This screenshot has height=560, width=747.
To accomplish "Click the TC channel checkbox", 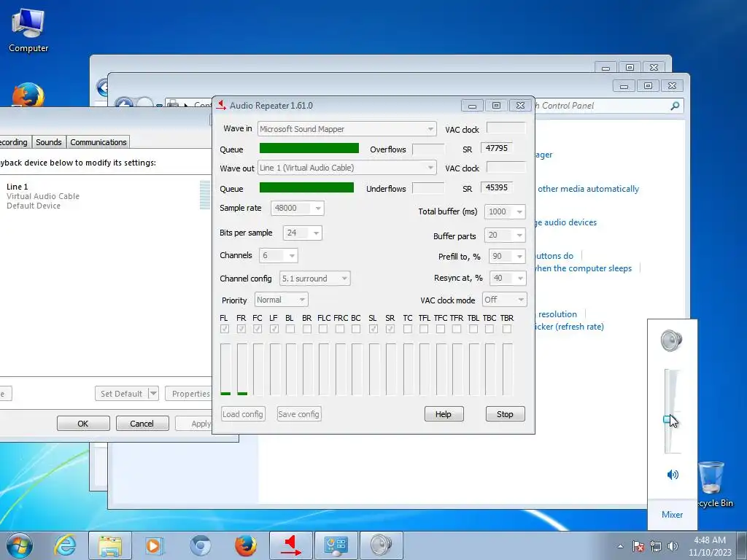I will [407, 329].
